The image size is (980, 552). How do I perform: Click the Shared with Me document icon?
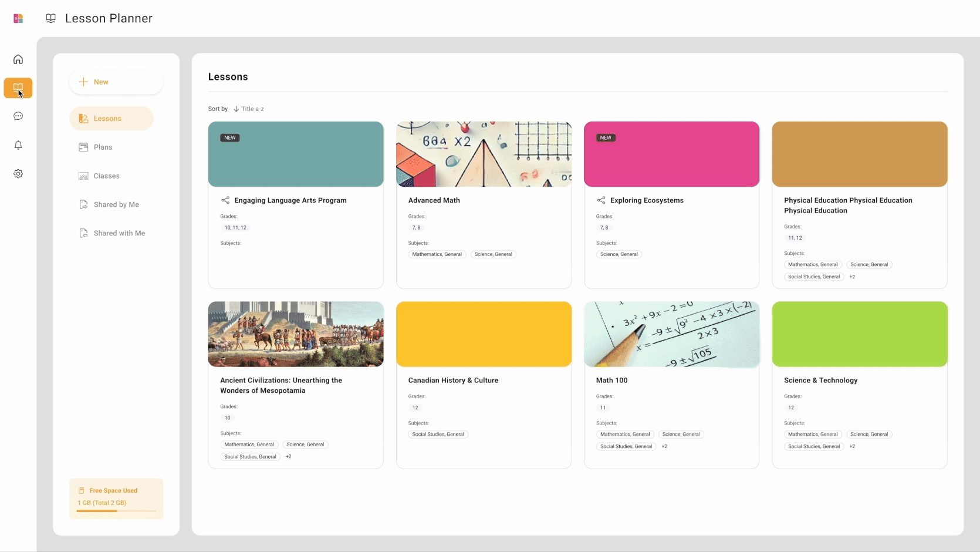tap(83, 233)
